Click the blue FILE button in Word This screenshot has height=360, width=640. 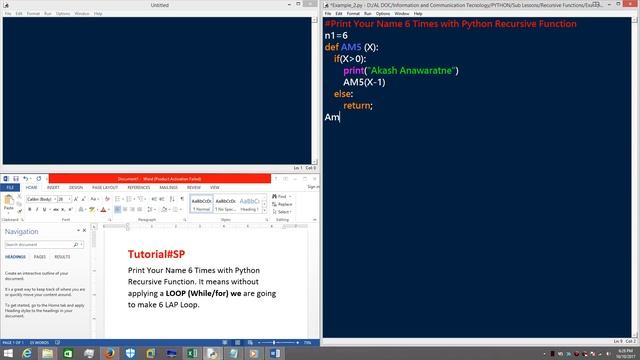[10, 187]
